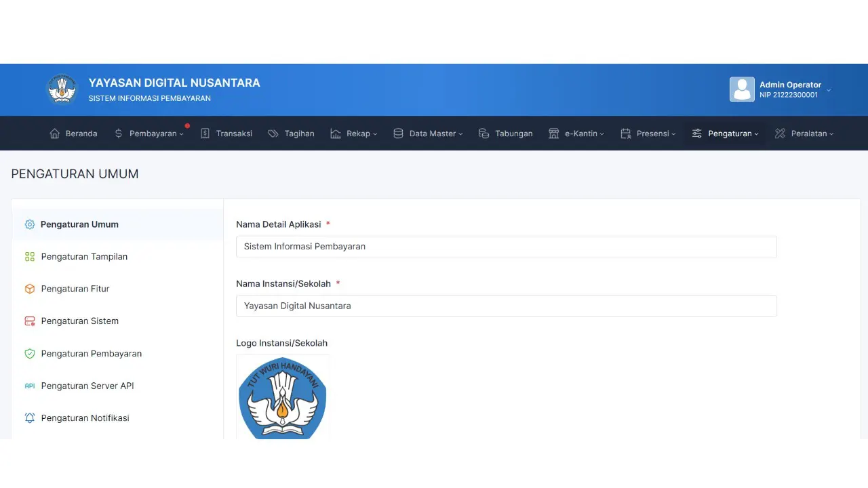The width and height of the screenshot is (868, 488).
Task: Click the Presensi calendar icon
Action: click(x=625, y=134)
